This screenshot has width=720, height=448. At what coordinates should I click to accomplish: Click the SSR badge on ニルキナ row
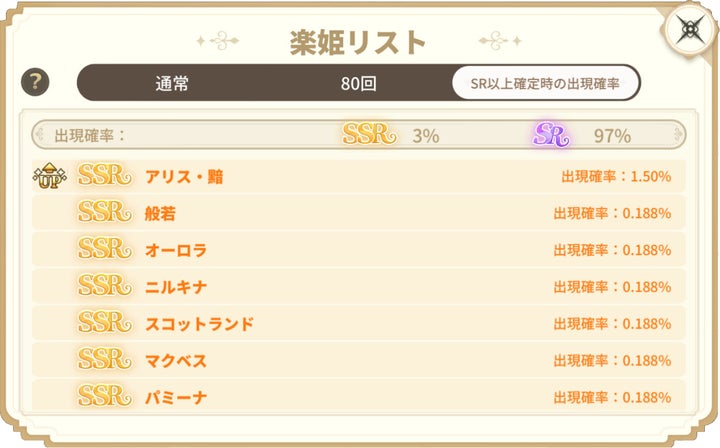(x=104, y=287)
